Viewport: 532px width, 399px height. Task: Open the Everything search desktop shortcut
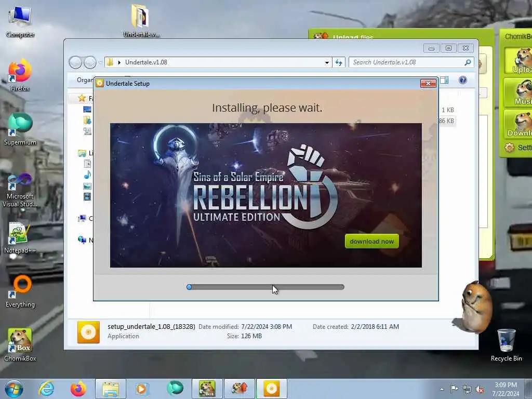click(20, 291)
